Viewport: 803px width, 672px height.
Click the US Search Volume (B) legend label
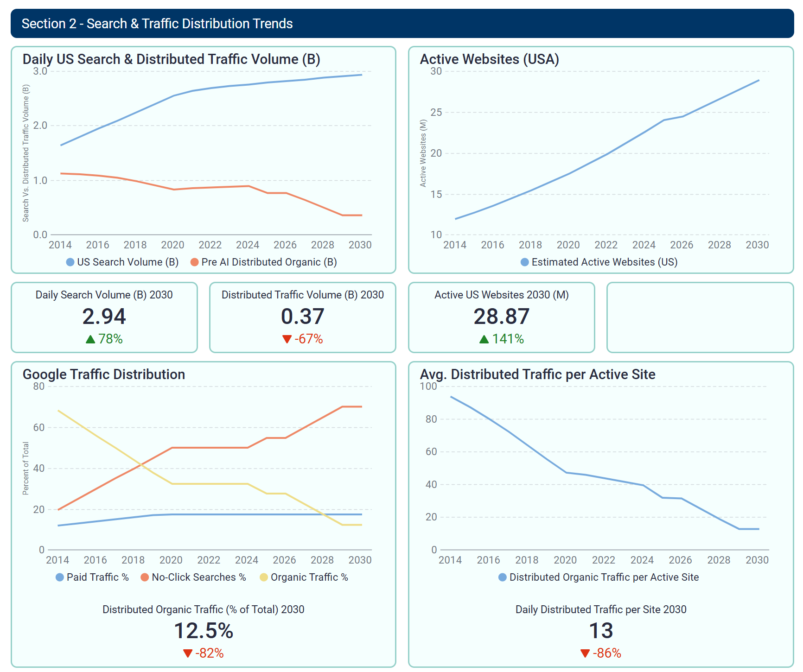coord(128,262)
